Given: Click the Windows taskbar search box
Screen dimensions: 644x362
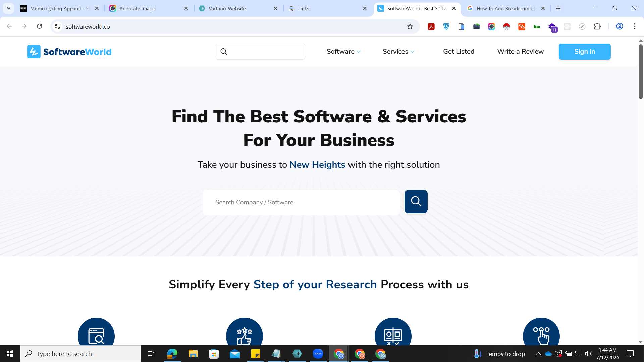Looking at the screenshot, I should coord(80,354).
